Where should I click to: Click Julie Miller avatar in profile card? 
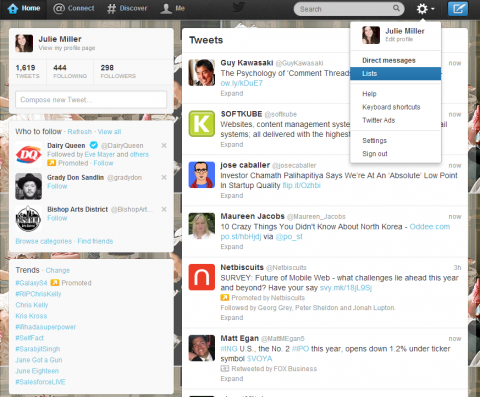coord(24,43)
